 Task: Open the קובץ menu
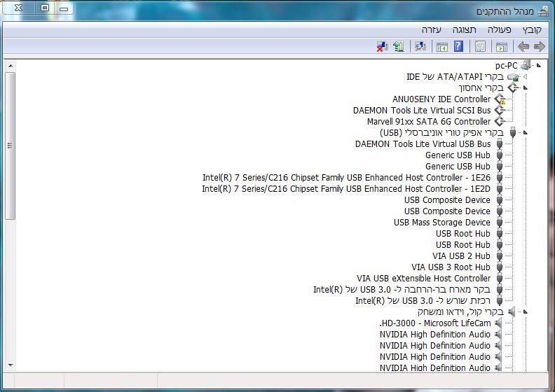tap(532, 29)
